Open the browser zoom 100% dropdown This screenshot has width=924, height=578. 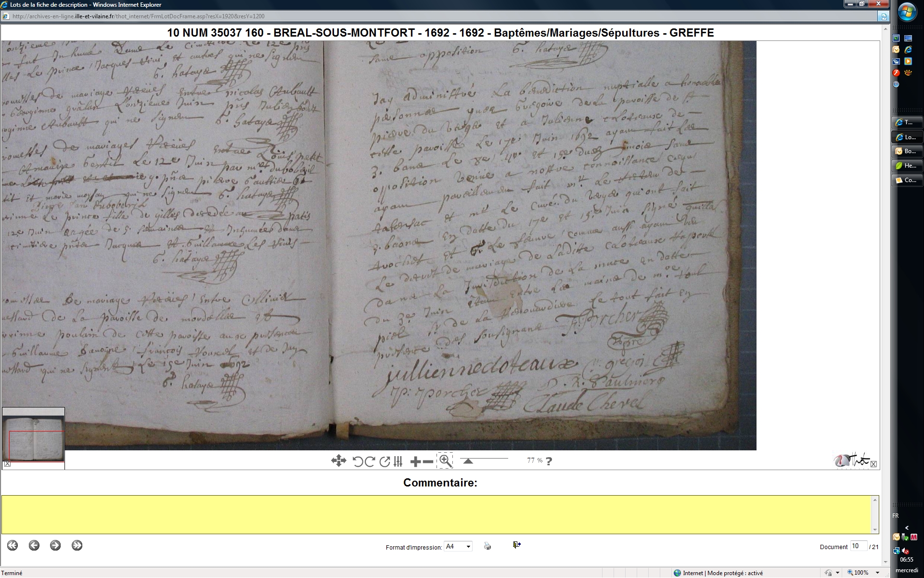click(x=877, y=573)
